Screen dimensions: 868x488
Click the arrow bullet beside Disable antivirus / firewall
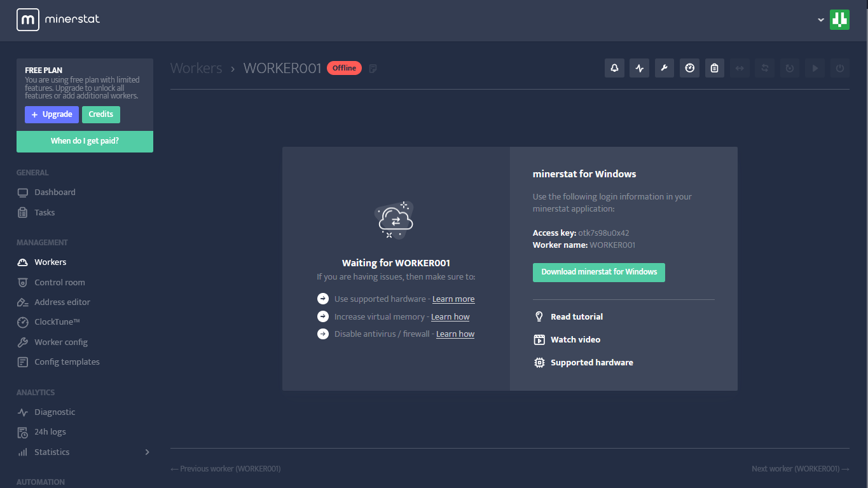pyautogui.click(x=323, y=334)
